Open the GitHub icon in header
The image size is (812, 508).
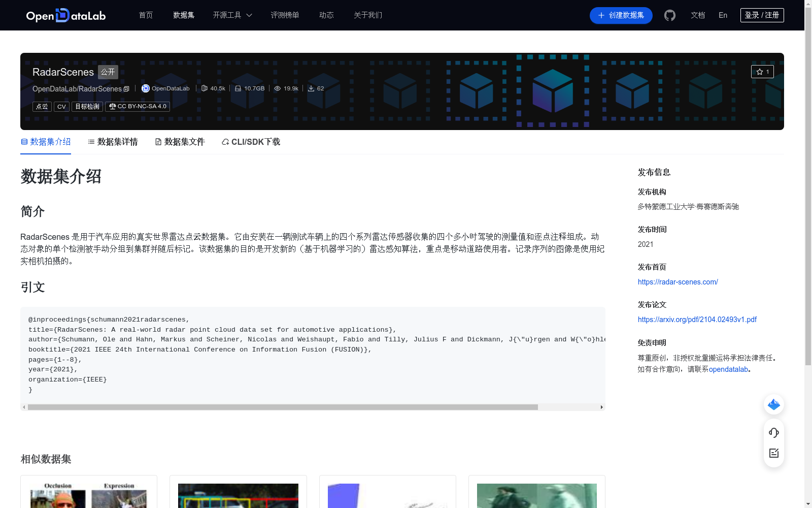(670, 15)
